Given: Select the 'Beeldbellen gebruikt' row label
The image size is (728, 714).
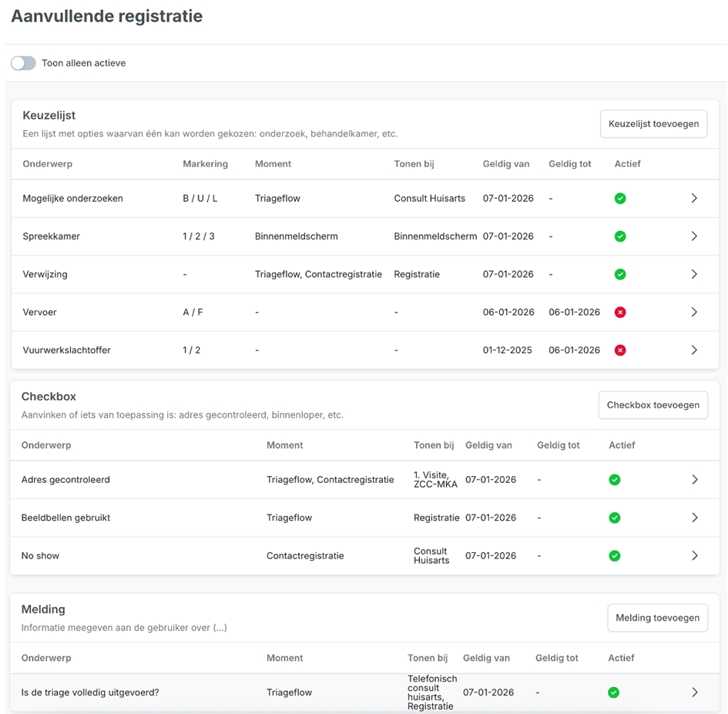Looking at the screenshot, I should 65,518.
